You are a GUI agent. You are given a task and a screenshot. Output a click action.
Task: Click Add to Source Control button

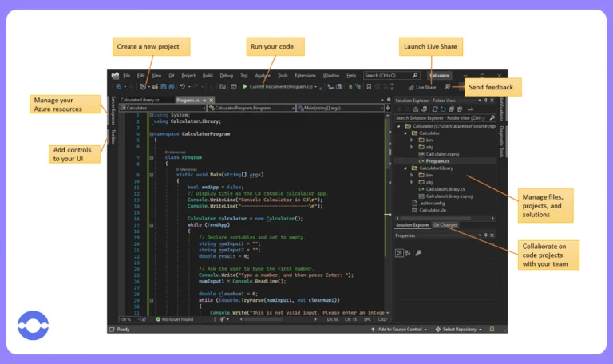(399, 330)
